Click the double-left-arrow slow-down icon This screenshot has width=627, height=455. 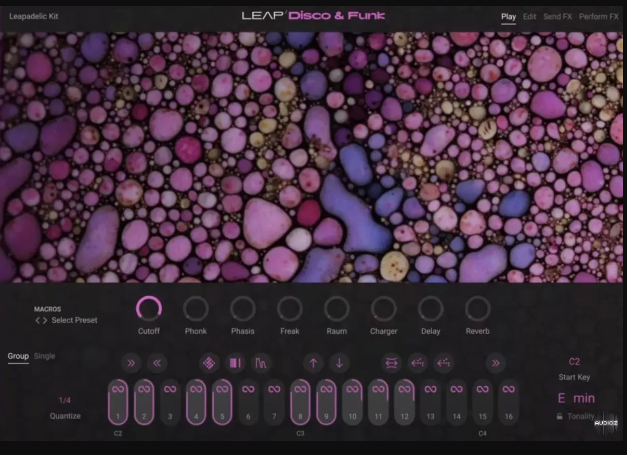[157, 363]
